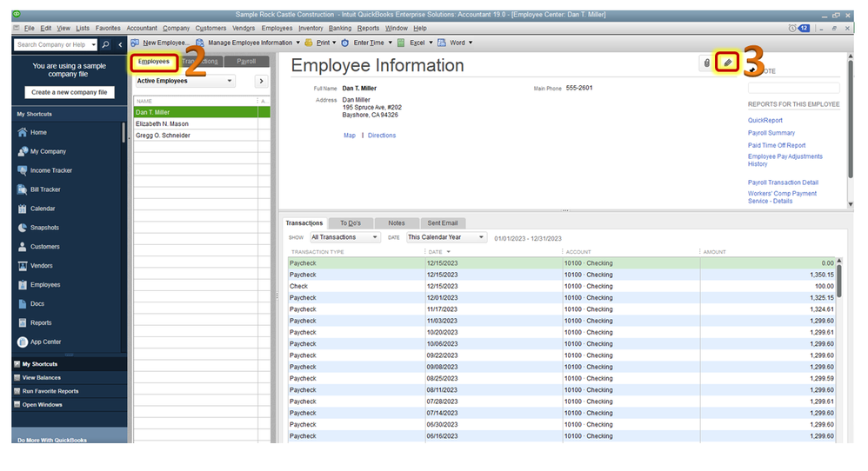The height and width of the screenshot is (471, 868).
Task: Open Calendar shortcut
Action: pos(36,209)
